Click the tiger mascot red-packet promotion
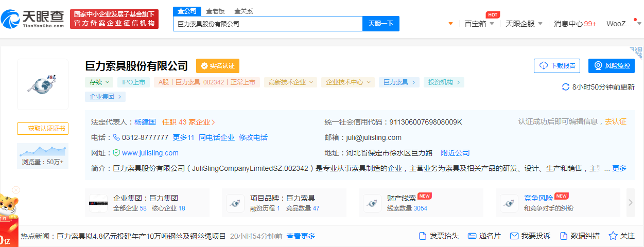Image resolution: width=644 pixels, height=247 pixels. pos(9,220)
